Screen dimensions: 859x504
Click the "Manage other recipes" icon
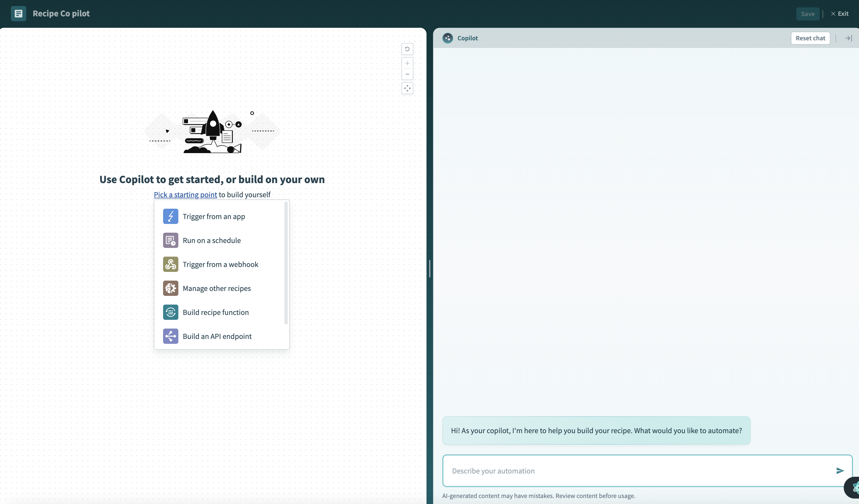pyautogui.click(x=170, y=288)
